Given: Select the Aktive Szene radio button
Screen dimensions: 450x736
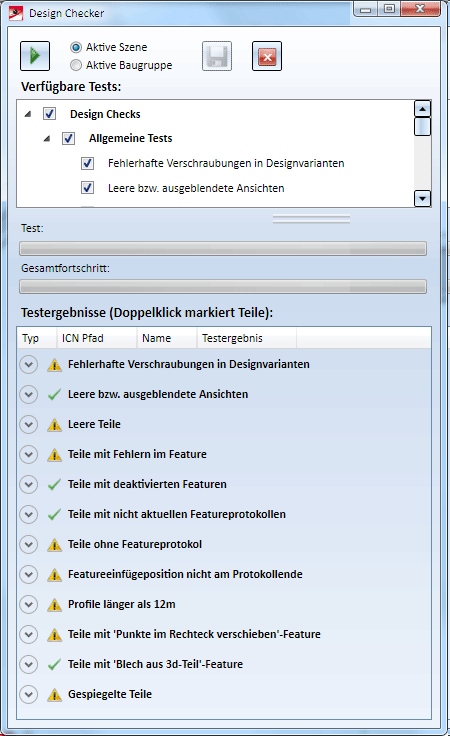Looking at the screenshot, I should click(x=76, y=47).
